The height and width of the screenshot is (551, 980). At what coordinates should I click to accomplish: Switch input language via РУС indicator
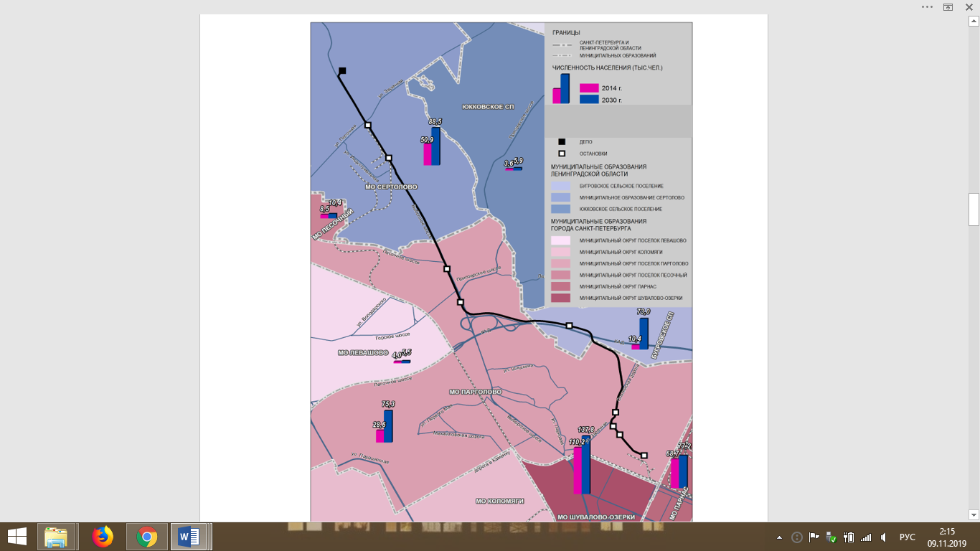(x=908, y=537)
